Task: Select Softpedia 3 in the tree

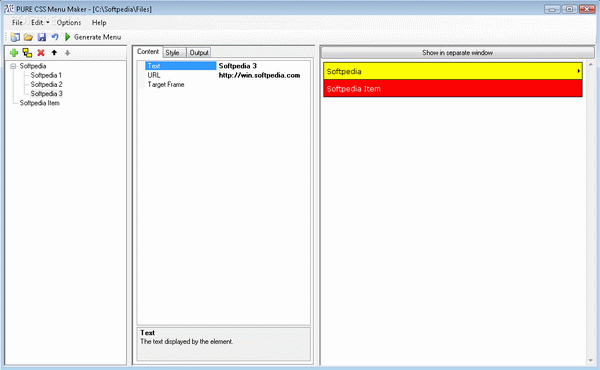Action: point(46,94)
